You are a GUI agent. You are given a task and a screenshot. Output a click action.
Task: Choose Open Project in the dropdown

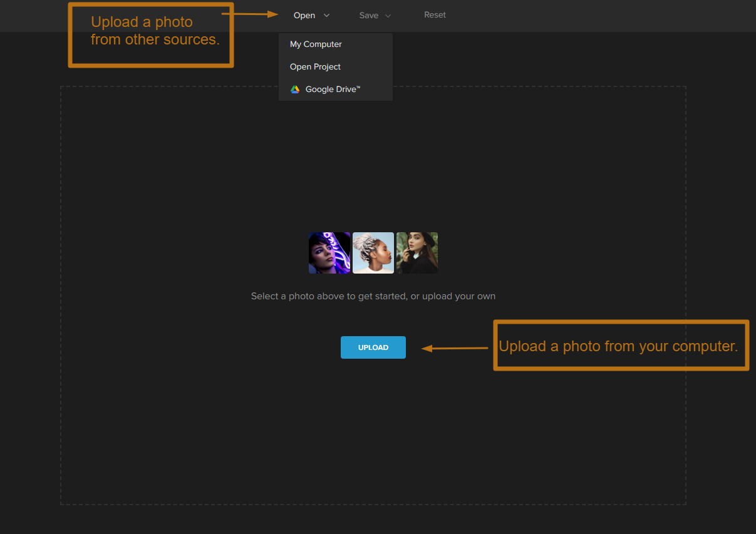(x=315, y=67)
